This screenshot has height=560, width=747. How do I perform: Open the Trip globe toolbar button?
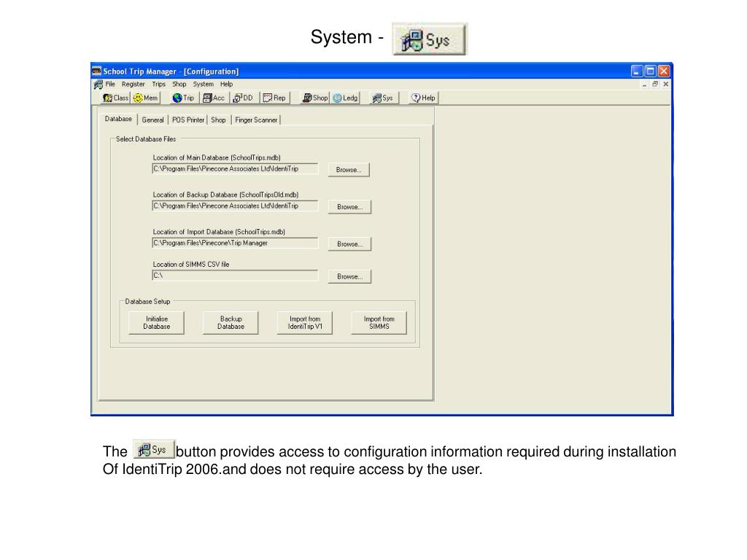click(183, 98)
